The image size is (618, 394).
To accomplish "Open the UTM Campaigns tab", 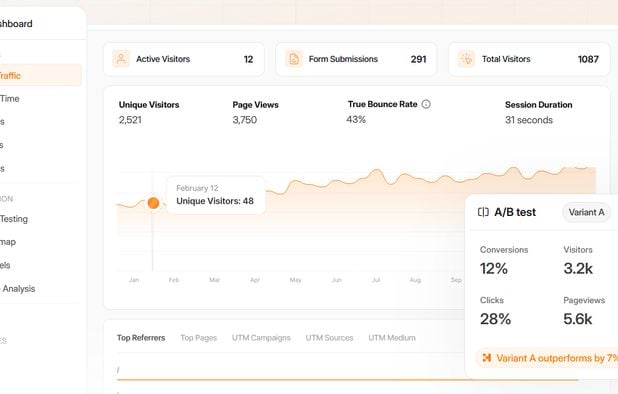I will click(261, 338).
